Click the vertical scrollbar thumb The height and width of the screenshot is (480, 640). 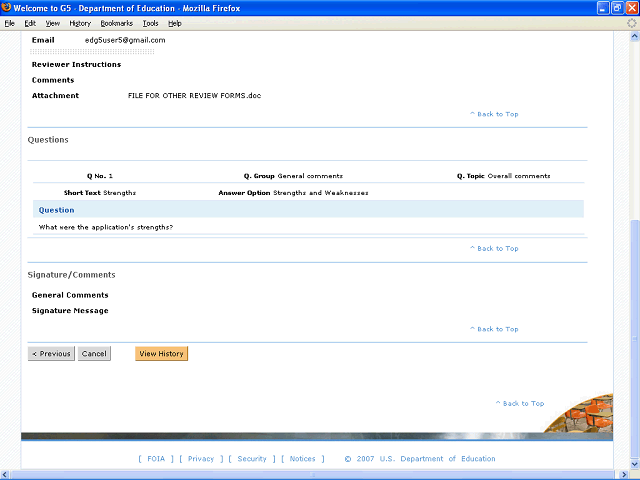(635, 339)
